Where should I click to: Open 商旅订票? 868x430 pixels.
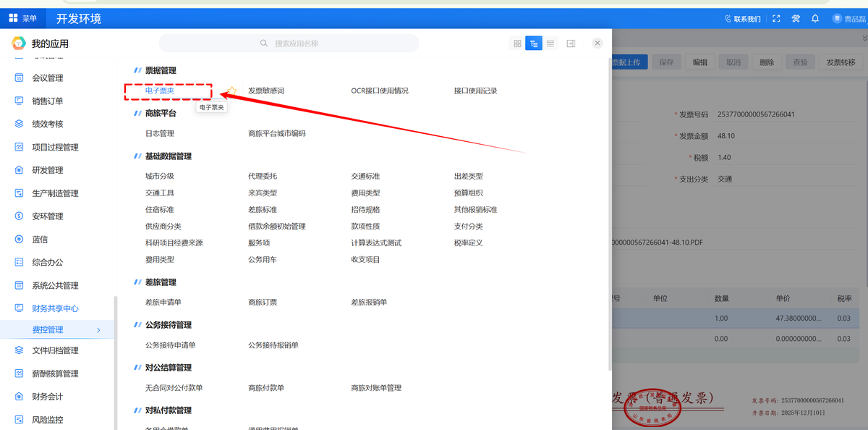pyautogui.click(x=263, y=302)
